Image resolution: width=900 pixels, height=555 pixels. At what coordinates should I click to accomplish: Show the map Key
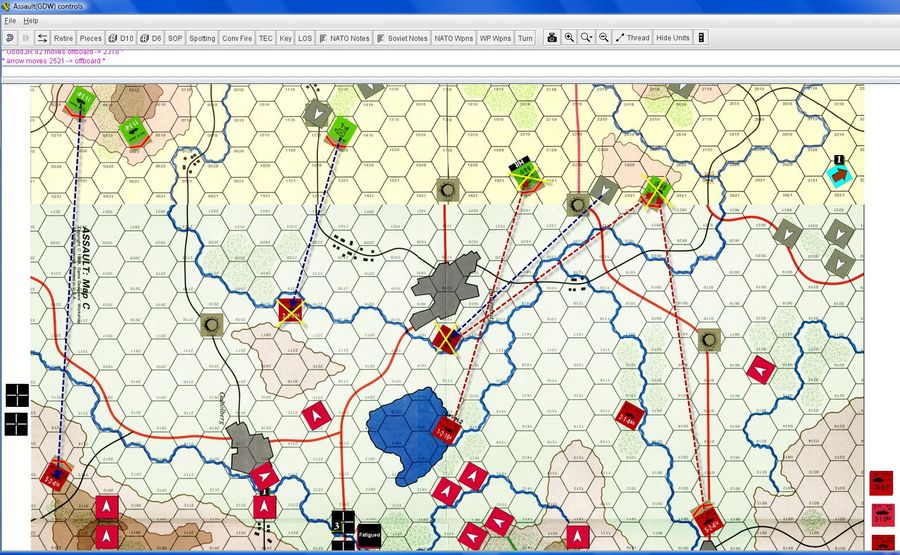click(x=285, y=38)
